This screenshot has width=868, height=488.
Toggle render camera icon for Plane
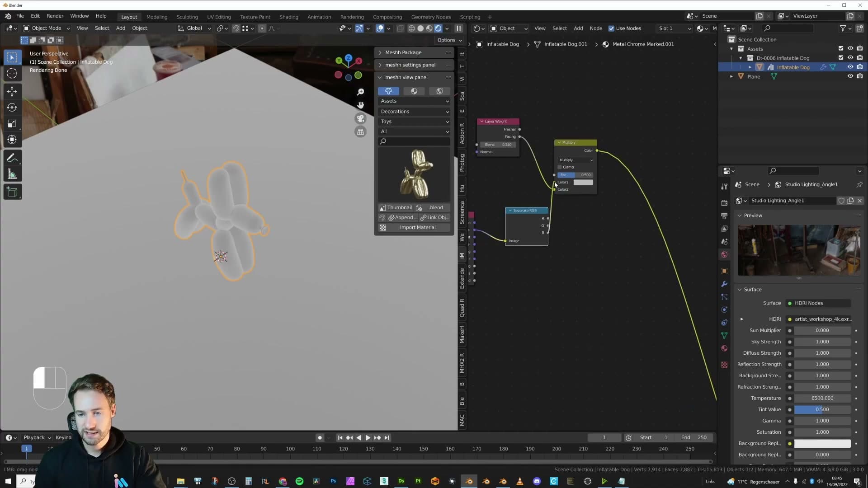pos(859,77)
